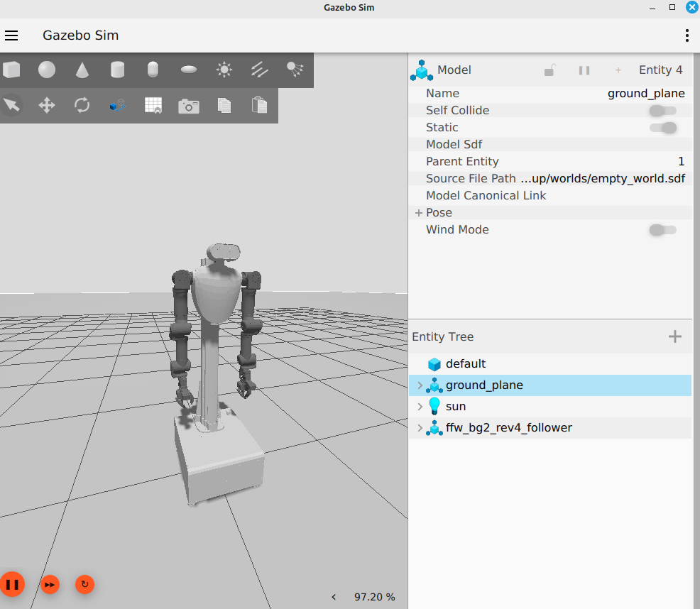Open the hamburger menu

click(11, 35)
